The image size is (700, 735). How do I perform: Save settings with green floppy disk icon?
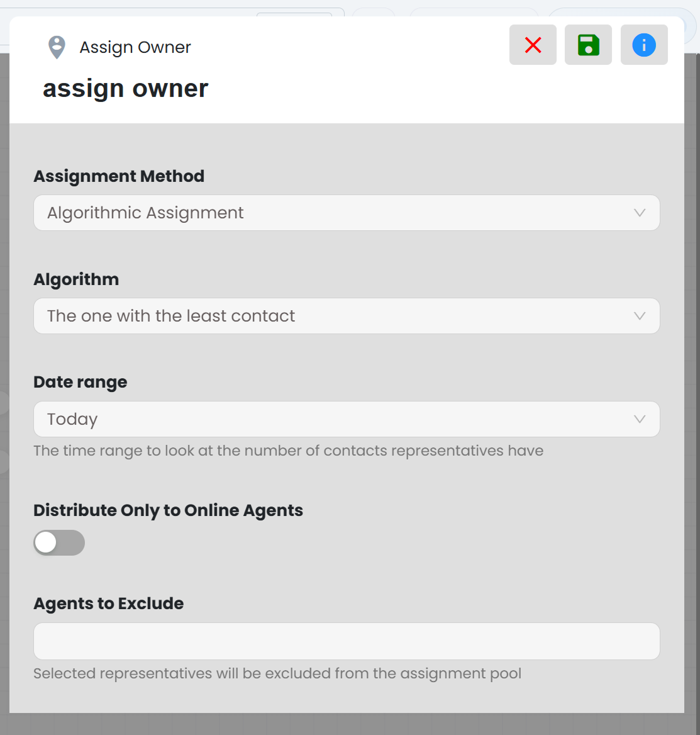[588, 45]
